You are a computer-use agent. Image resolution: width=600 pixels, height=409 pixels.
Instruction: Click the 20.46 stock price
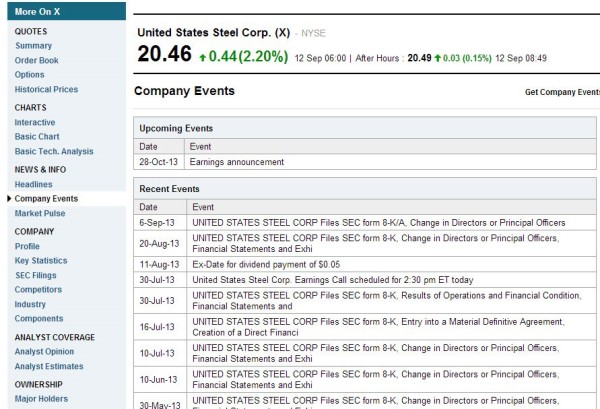pos(165,54)
